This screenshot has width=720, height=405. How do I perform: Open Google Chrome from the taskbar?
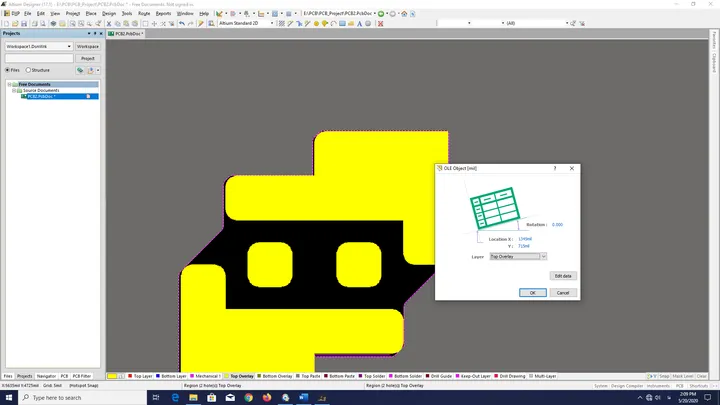coord(248,397)
